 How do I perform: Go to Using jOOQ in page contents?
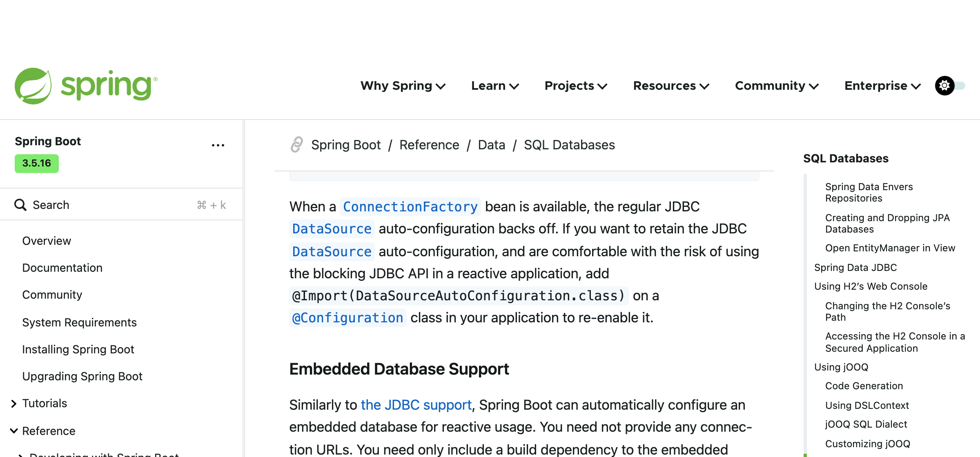tap(841, 367)
